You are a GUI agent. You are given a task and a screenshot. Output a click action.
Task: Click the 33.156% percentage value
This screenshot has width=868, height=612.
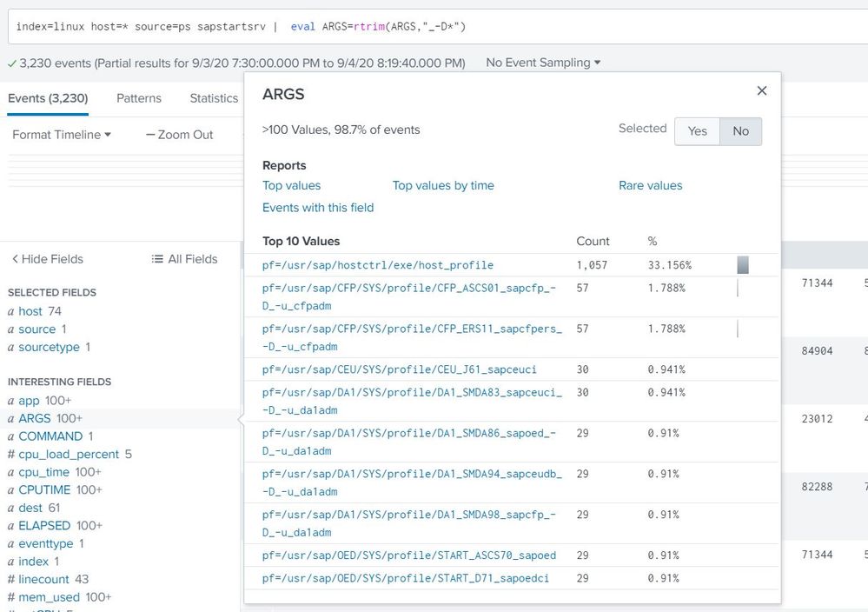[x=670, y=265]
